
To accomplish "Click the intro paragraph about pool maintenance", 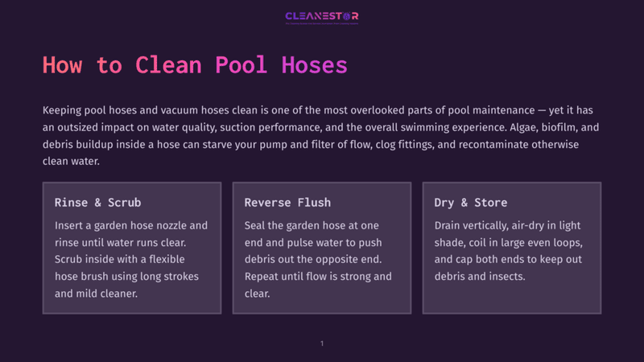I will coord(321,135).
